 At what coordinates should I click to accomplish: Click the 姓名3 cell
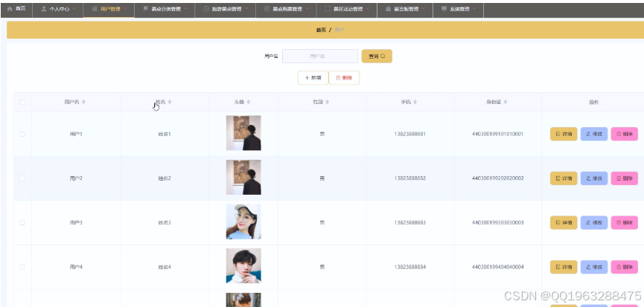tap(165, 222)
